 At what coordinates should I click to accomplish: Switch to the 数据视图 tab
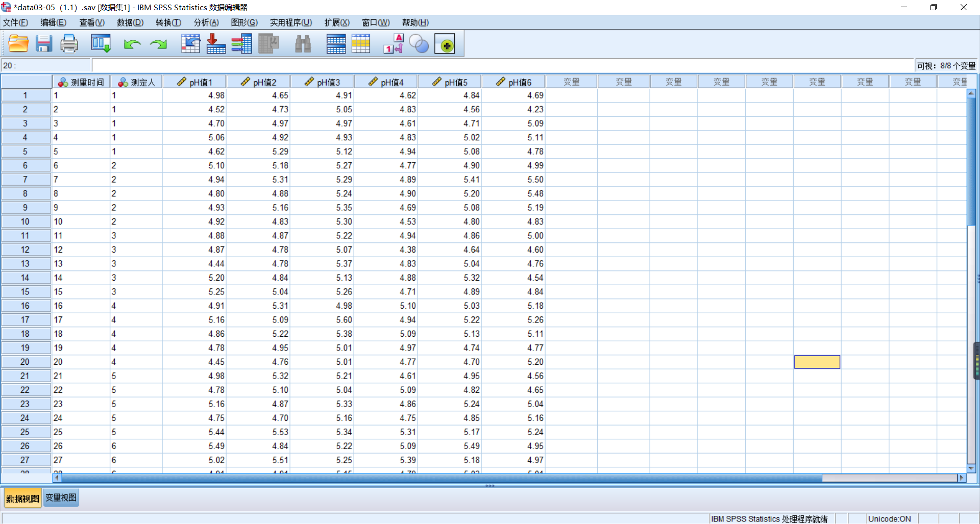pos(22,498)
